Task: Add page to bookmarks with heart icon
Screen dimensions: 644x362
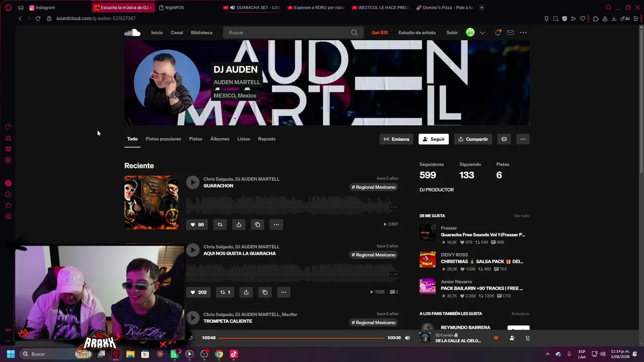Action: [x=583, y=19]
